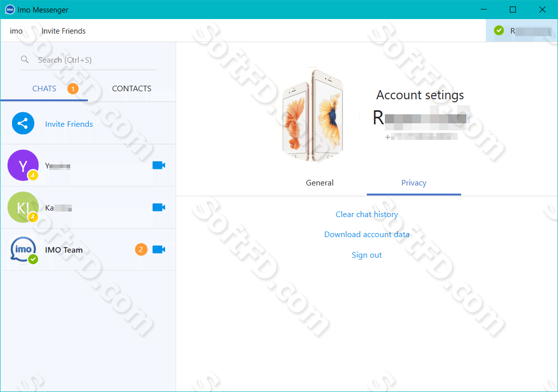The image size is (558, 392).
Task: Click the Imo Messenger title bar logo
Action: coord(10,10)
